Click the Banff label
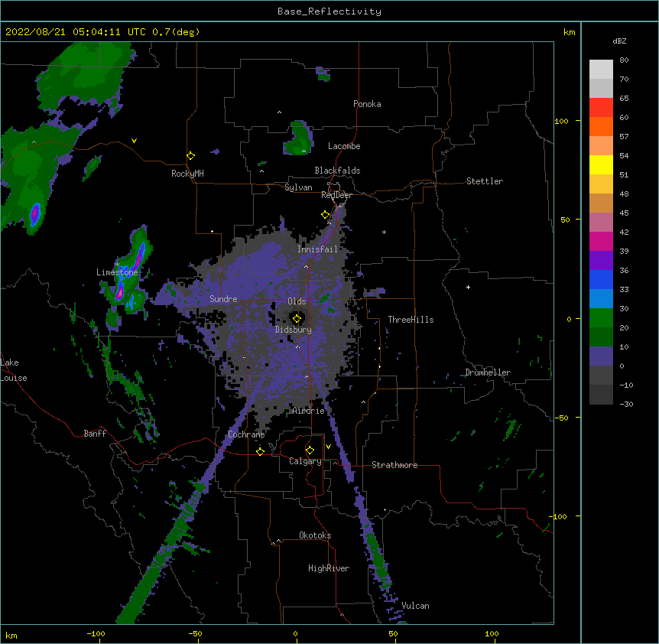This screenshot has height=644, width=659. [x=95, y=434]
